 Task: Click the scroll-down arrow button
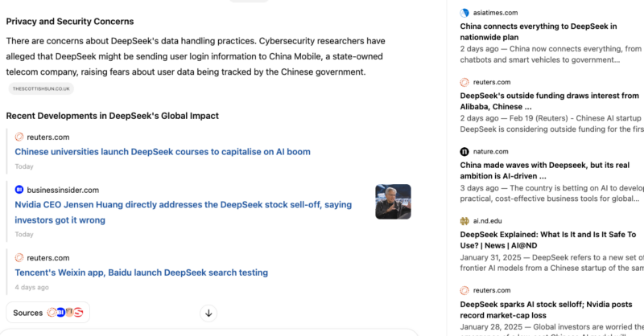(x=208, y=313)
